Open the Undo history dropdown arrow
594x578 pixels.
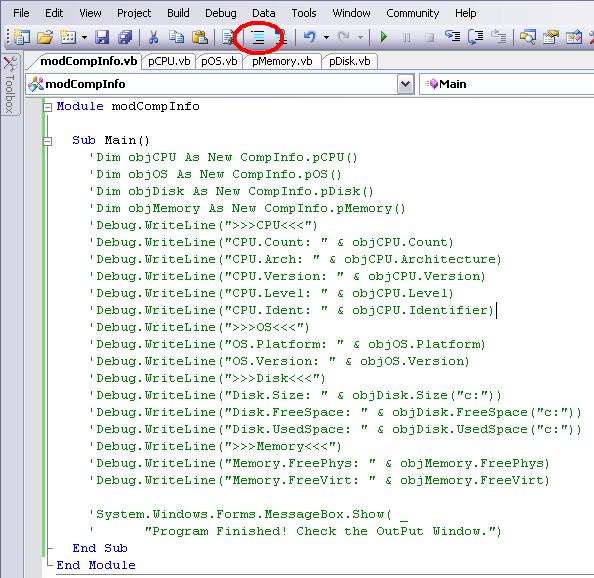[326, 37]
